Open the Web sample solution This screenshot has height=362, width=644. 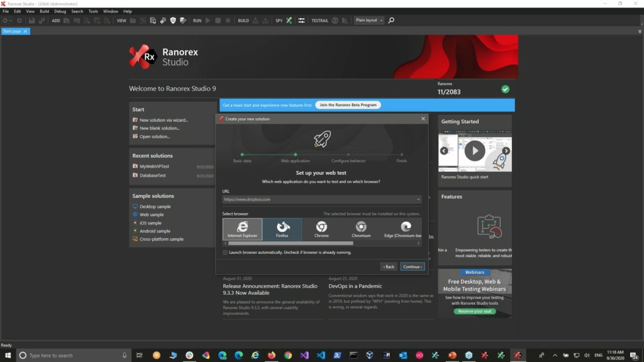152,215
